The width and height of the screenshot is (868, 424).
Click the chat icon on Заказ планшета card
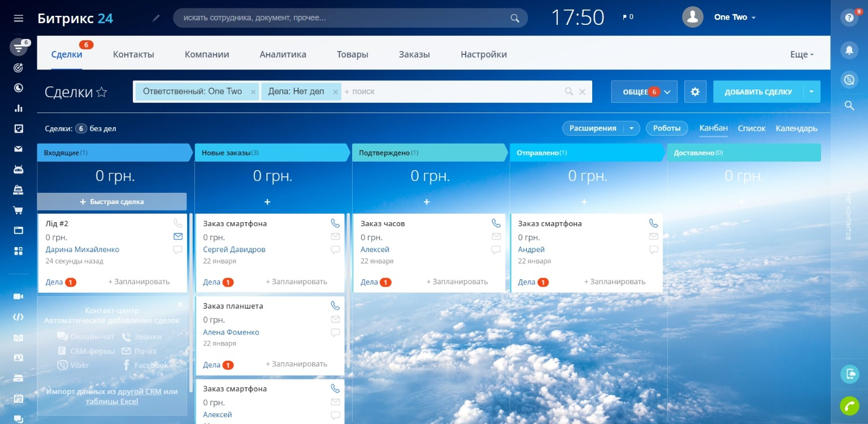pyautogui.click(x=335, y=332)
